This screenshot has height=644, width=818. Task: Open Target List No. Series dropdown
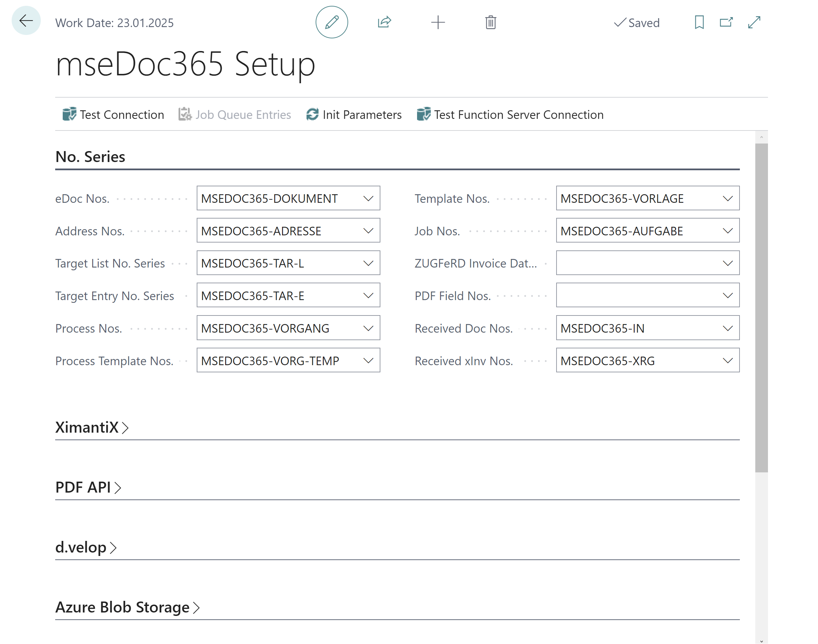pyautogui.click(x=368, y=263)
